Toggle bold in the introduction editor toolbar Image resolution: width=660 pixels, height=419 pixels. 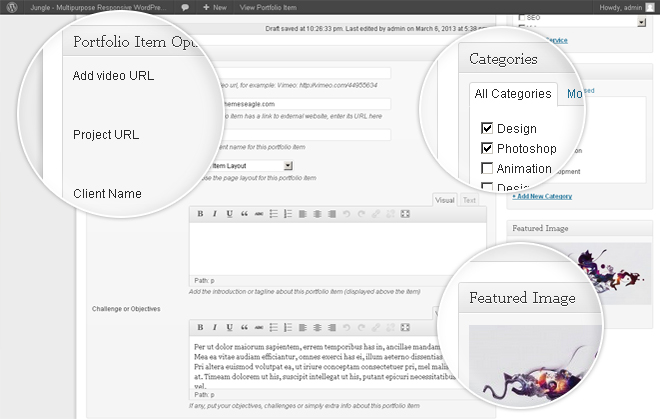pos(200,214)
